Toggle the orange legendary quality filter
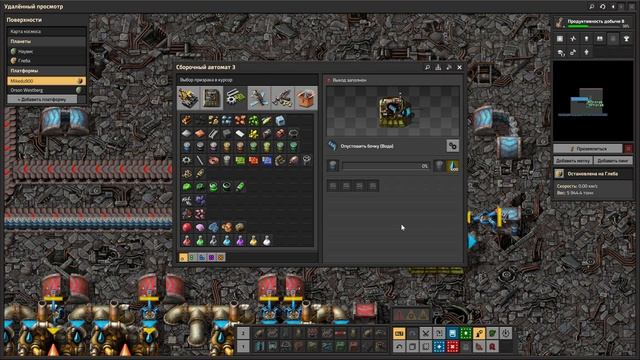 [221, 257]
